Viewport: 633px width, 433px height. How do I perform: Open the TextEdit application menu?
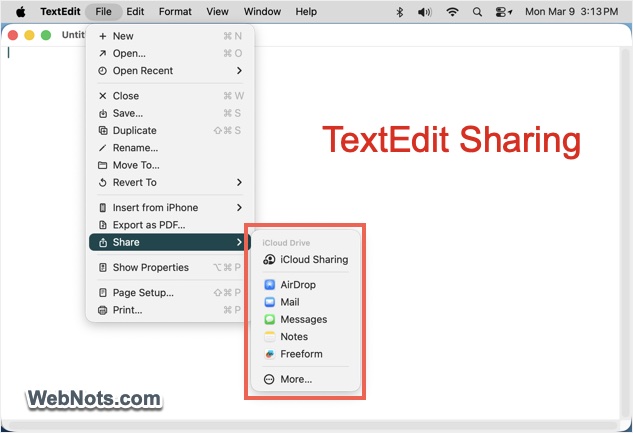tap(60, 12)
